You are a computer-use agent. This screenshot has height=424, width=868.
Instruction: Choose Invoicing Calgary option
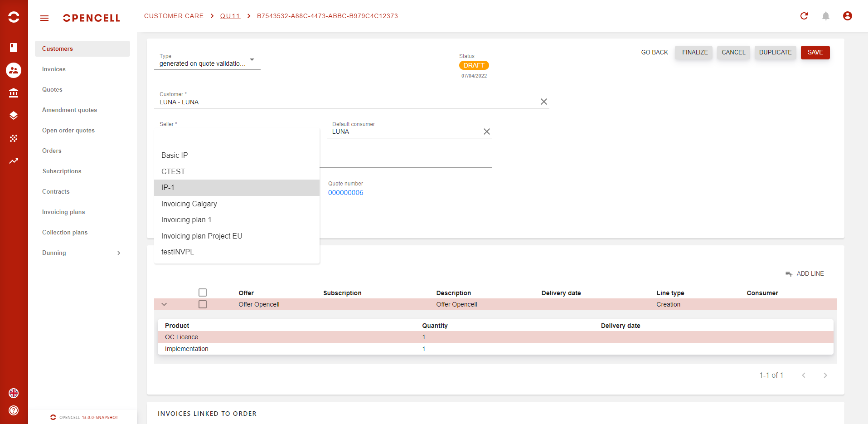click(189, 204)
